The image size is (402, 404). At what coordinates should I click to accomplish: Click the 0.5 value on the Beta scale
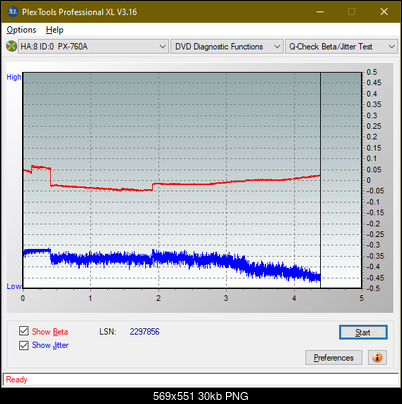click(372, 72)
